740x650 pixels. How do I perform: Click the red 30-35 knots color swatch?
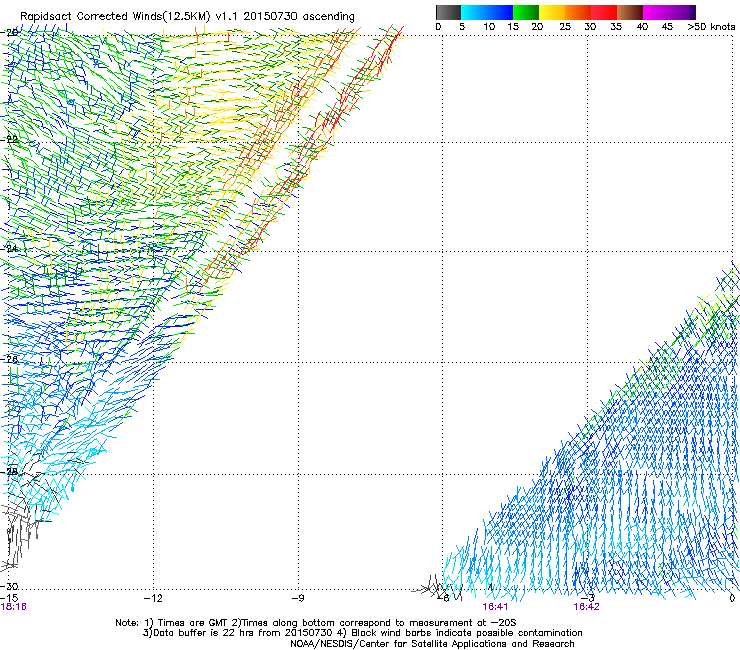click(604, 12)
